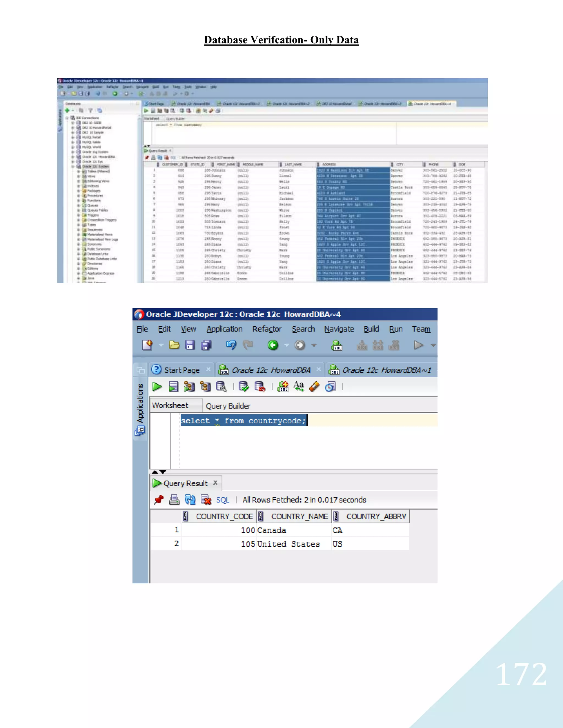Click the Save All icon
Viewport: 563px width, 728px height.
206,345
